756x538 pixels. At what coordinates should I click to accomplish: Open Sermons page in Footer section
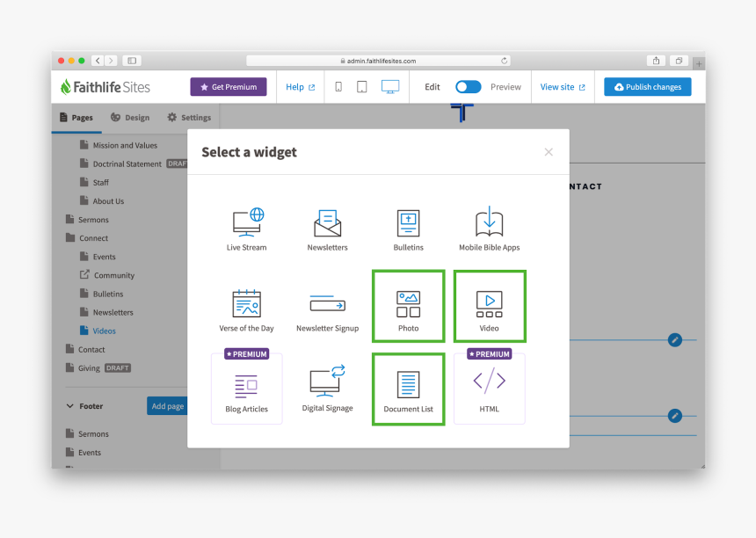[x=87, y=434]
